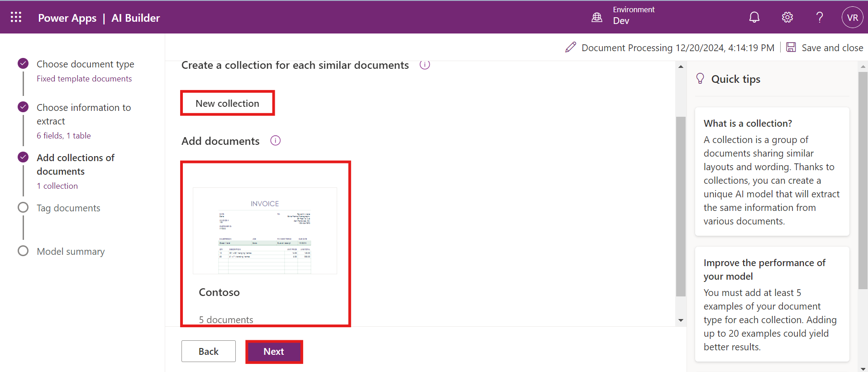
Task: Select the Choose document type step
Action: click(85, 64)
